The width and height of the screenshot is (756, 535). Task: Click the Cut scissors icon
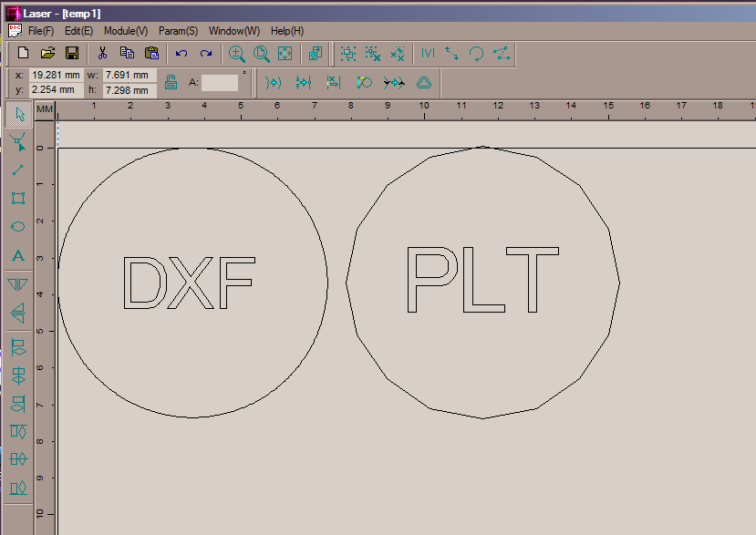click(103, 54)
